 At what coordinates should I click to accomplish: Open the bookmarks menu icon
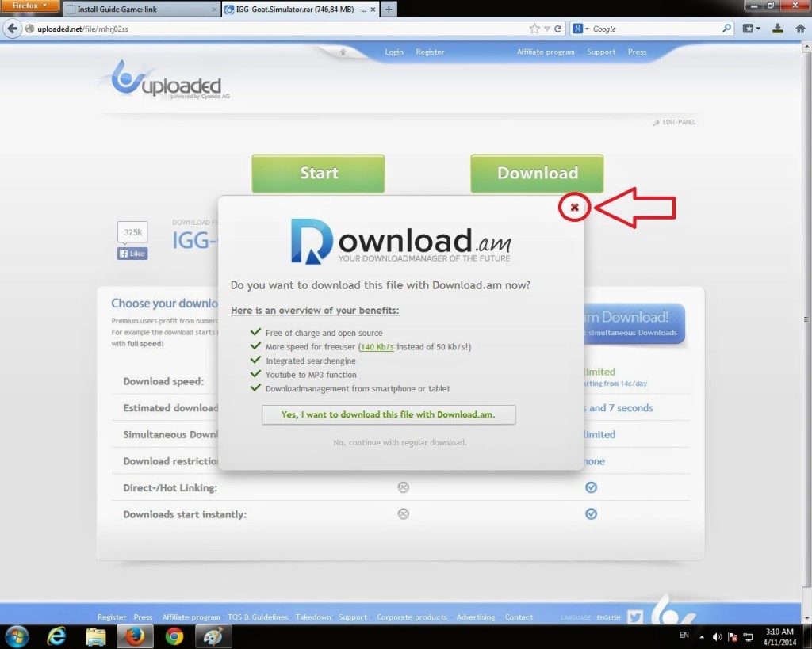752,29
